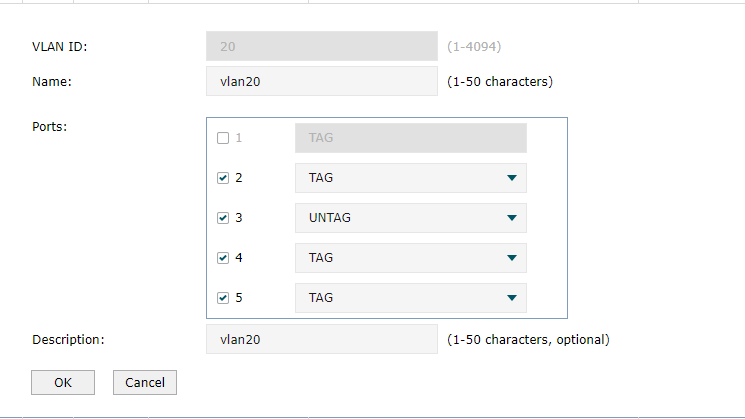Expand port 5's TAG mode dropdown
745x419 pixels.
(x=411, y=298)
